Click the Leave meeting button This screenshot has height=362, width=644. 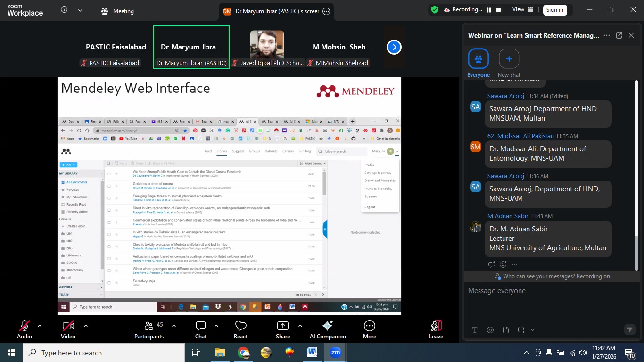[x=436, y=328]
